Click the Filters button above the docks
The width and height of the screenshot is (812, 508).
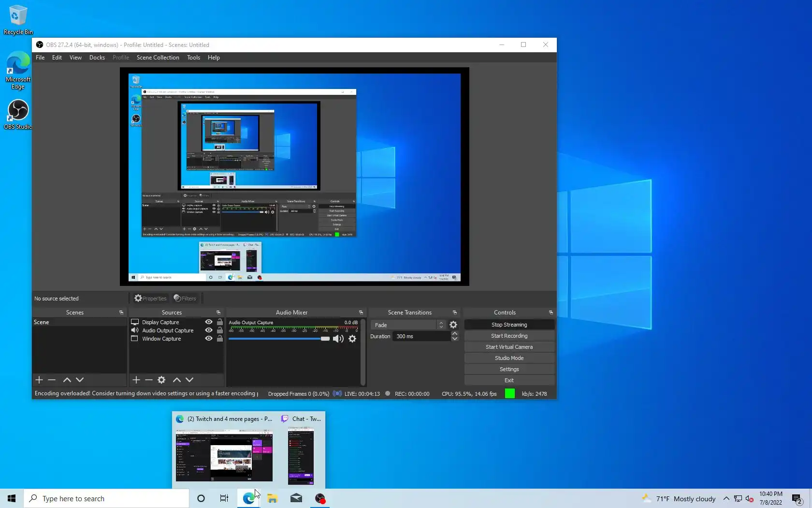click(x=185, y=299)
